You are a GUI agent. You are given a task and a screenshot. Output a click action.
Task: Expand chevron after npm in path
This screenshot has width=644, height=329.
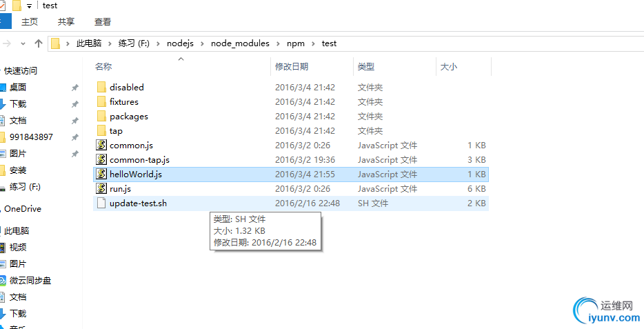(x=313, y=43)
